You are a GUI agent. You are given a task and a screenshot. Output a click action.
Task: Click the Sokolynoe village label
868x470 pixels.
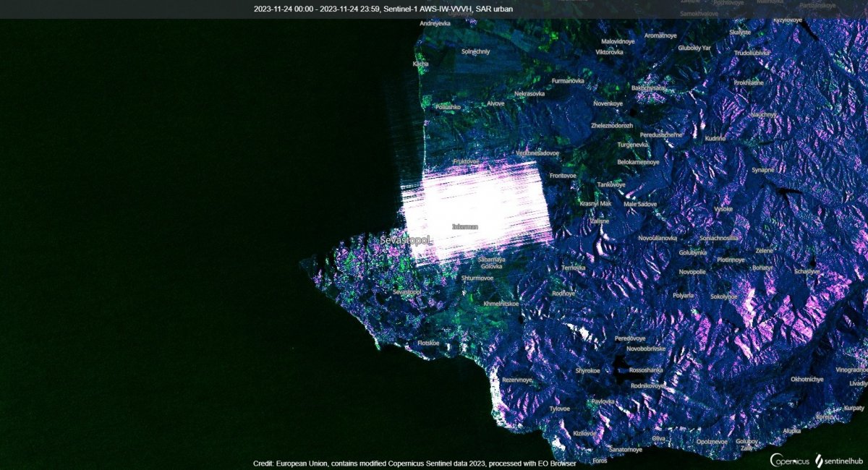tap(723, 296)
